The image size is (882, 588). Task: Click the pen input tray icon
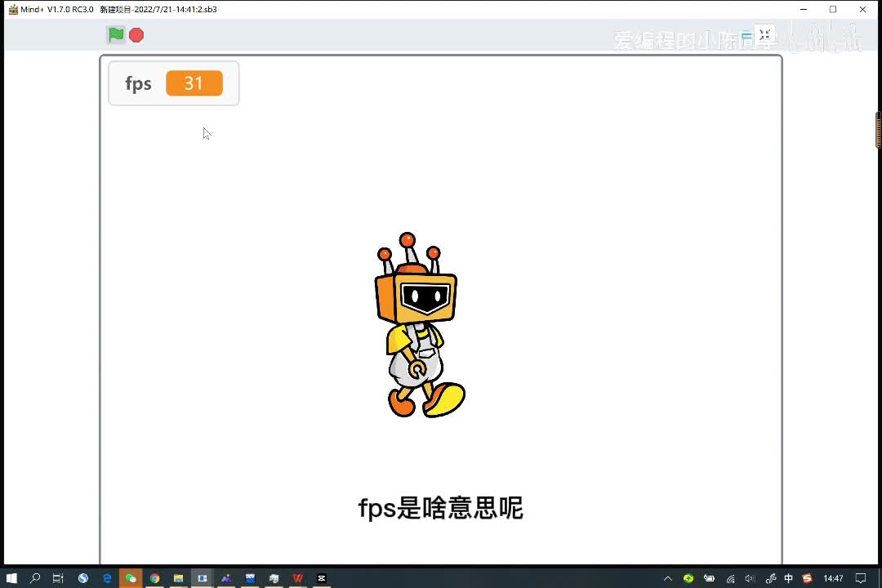(x=771, y=578)
